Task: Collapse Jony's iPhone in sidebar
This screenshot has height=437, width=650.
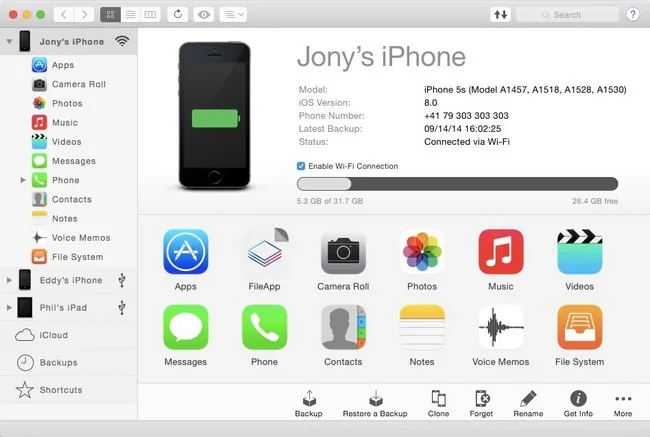Action: tap(9, 41)
